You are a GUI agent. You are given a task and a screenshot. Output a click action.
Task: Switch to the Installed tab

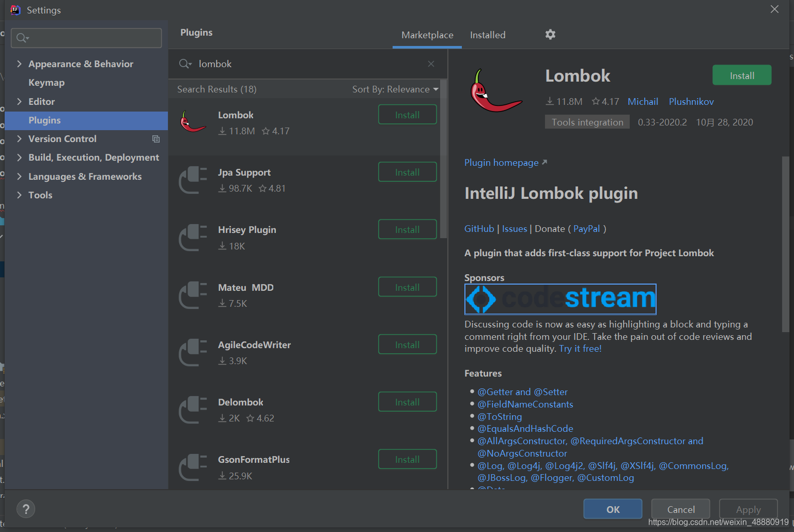tap(488, 35)
